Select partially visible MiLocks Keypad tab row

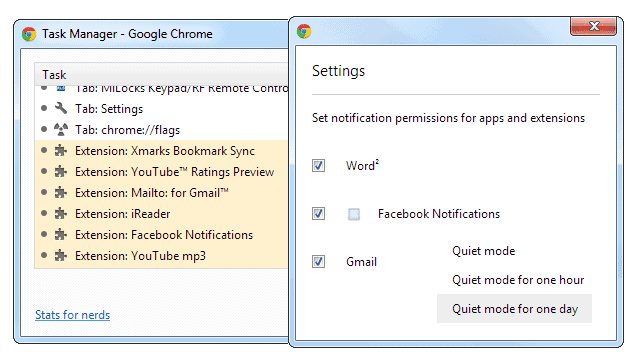162,90
